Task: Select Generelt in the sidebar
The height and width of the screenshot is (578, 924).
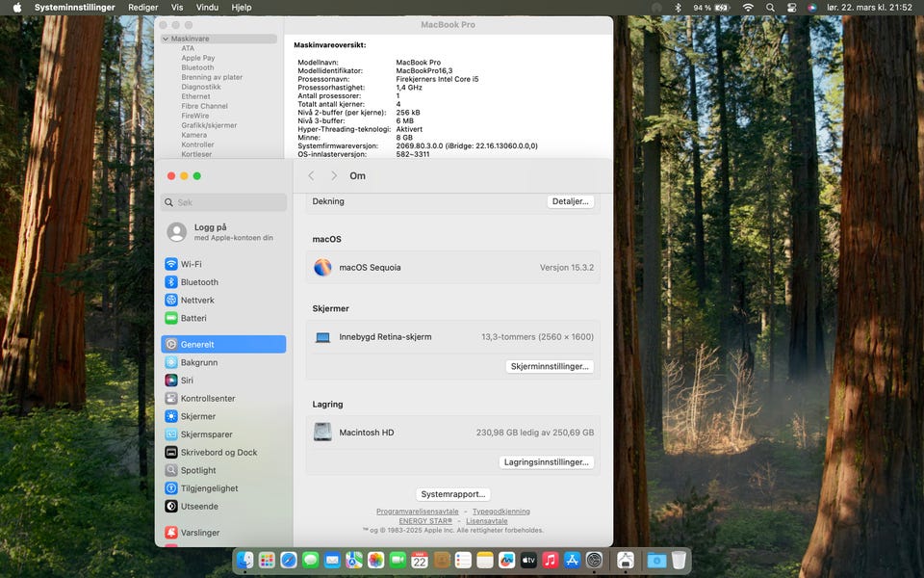Action: click(223, 345)
